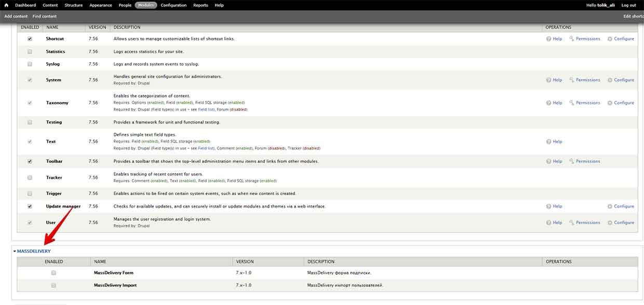The image size is (644, 305).
Task: Open the Appearance menu item
Action: point(100,5)
